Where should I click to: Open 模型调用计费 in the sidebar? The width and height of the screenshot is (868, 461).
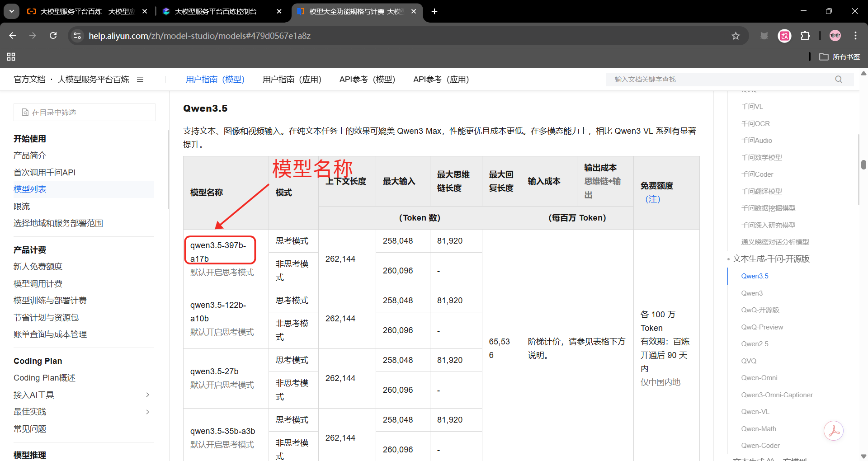38,283
